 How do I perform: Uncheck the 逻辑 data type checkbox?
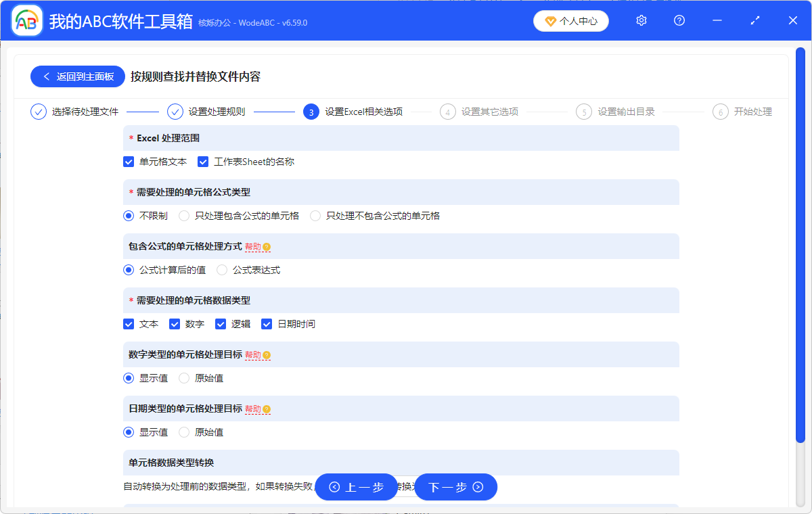coord(221,323)
